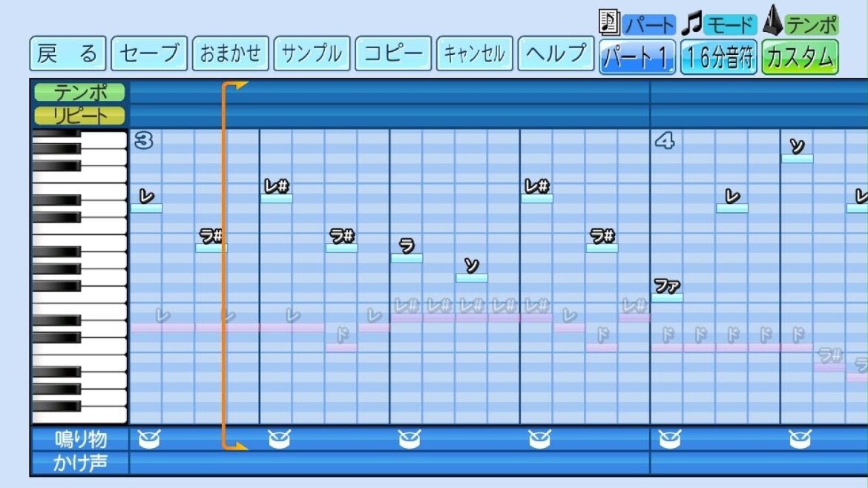Image resolution: width=868 pixels, height=488 pixels.
Task: Click the drum icon at measure 3 start
Action: [x=148, y=439]
